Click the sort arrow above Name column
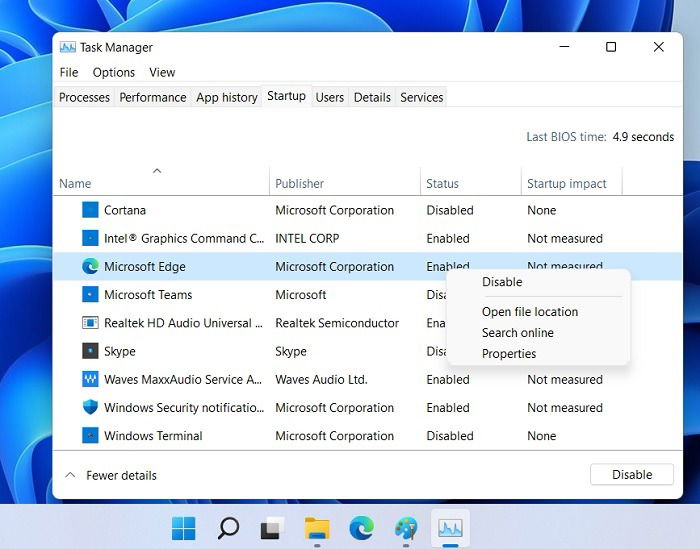This screenshot has height=549, width=700. 157,171
